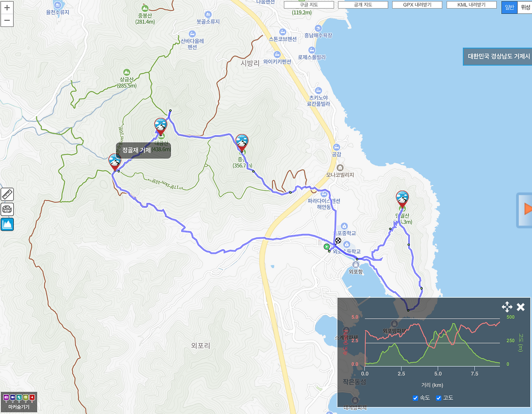The image size is (532, 414).
Task: Click the 대한민국 경상남도 거제시 location label
Action: point(498,57)
